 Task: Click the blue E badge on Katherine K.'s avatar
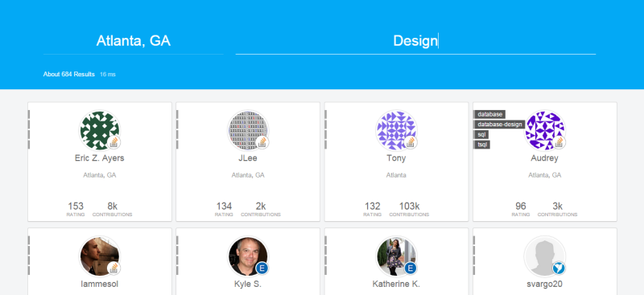coord(411,268)
